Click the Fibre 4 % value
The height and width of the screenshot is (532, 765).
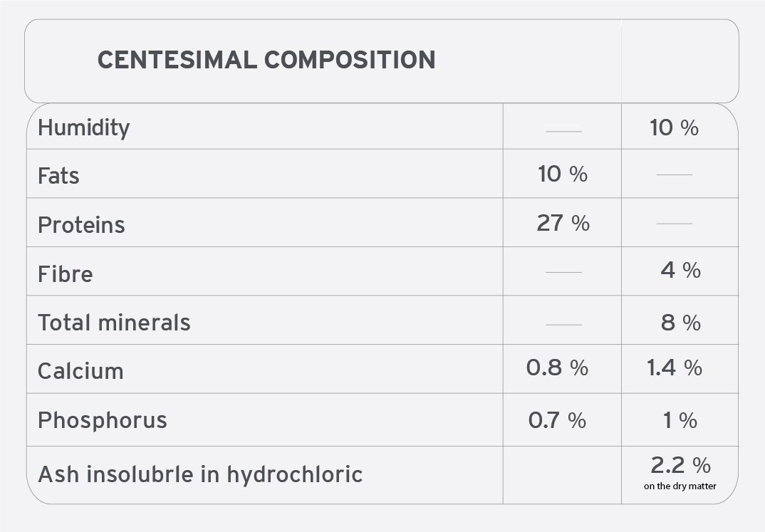point(681,270)
